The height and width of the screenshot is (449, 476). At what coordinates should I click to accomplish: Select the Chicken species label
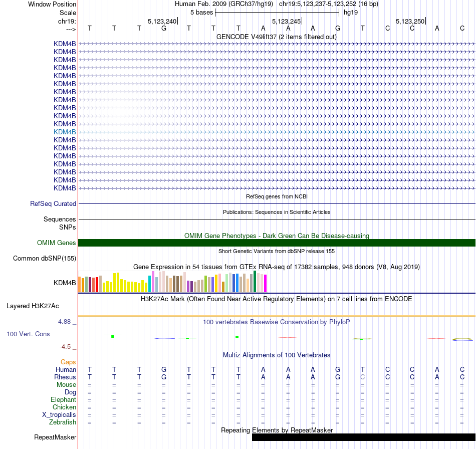point(64,407)
